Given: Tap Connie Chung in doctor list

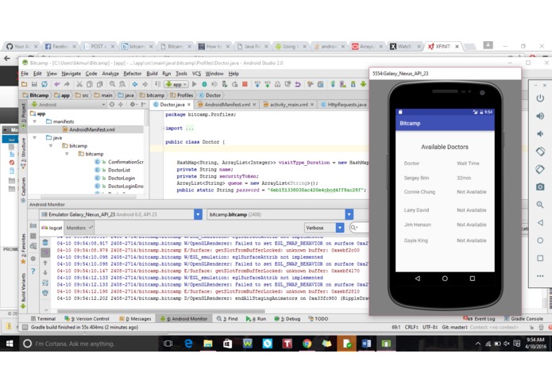Looking at the screenshot, I should pos(419,192).
